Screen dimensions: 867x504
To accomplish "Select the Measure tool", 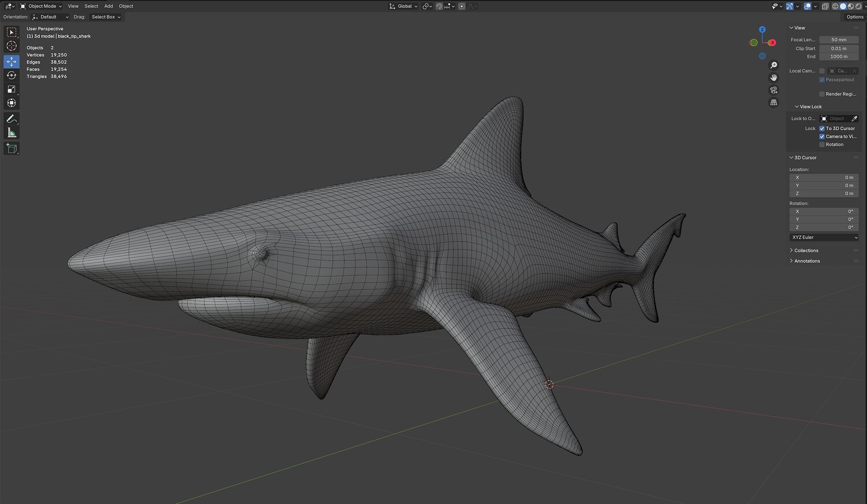I will [12, 133].
